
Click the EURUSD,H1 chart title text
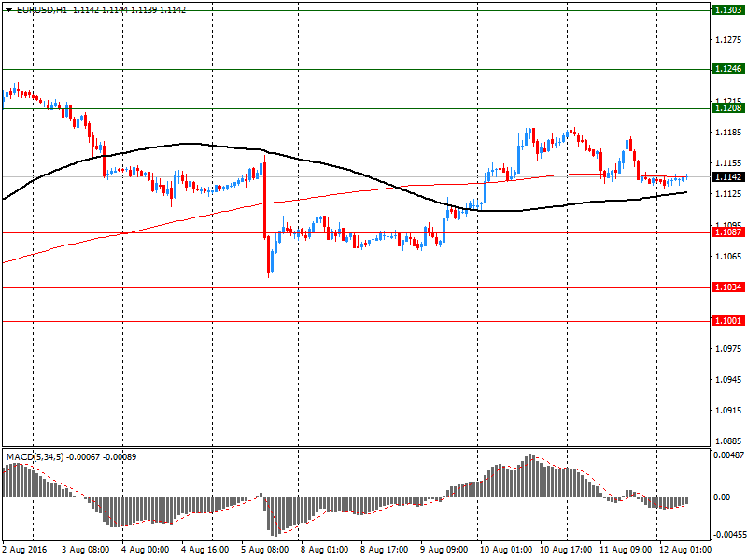tap(42, 9)
